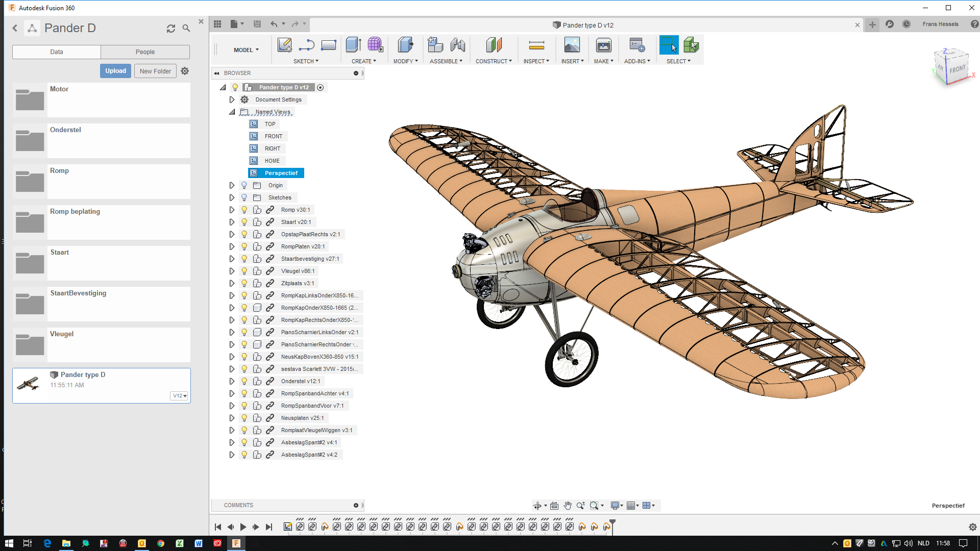
Task: Open the Measure tool under Inspect
Action: point(536,45)
